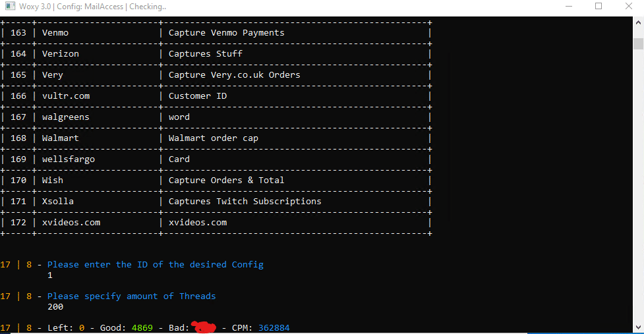The height and width of the screenshot is (334, 644).
Task: Click ID number 164
Action: (18, 54)
